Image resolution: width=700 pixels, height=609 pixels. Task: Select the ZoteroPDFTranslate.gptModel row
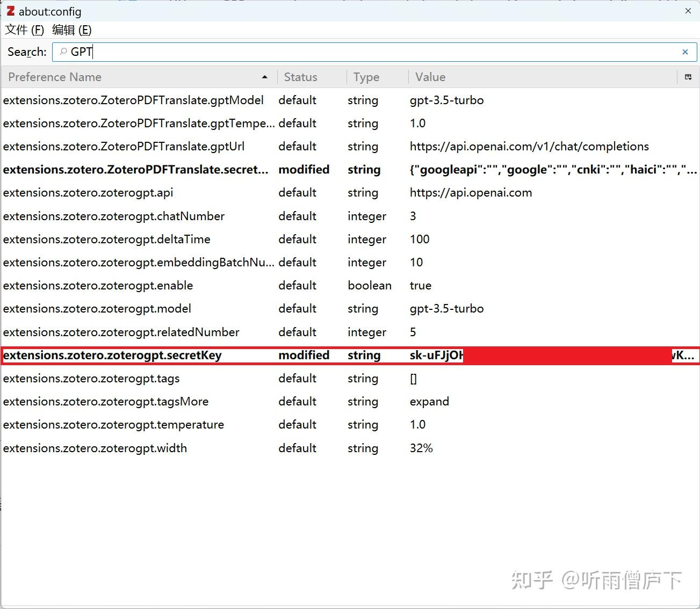161,100
